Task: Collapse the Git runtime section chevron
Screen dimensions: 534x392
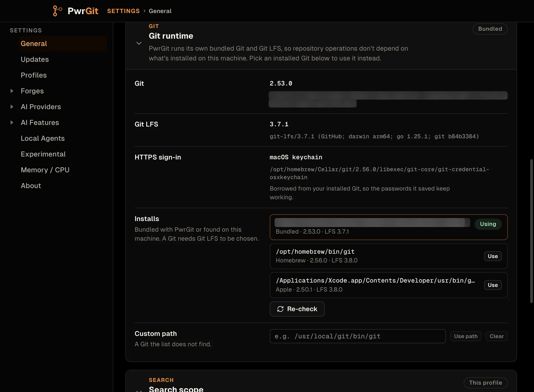Action: pyautogui.click(x=139, y=43)
